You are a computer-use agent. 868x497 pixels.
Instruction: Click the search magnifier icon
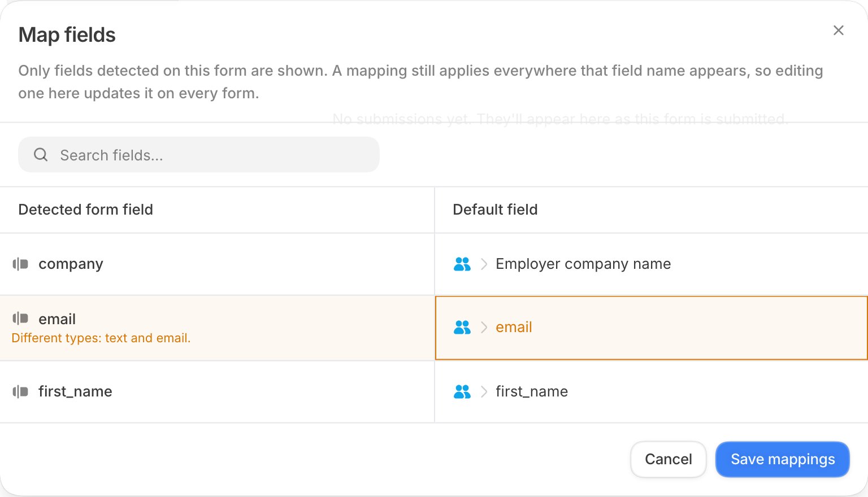click(x=41, y=155)
